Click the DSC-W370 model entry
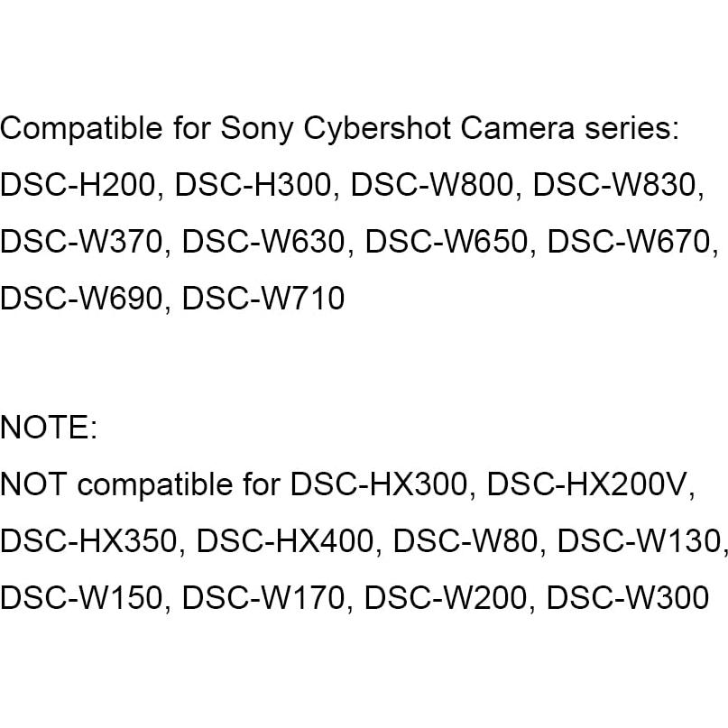 (82, 242)
